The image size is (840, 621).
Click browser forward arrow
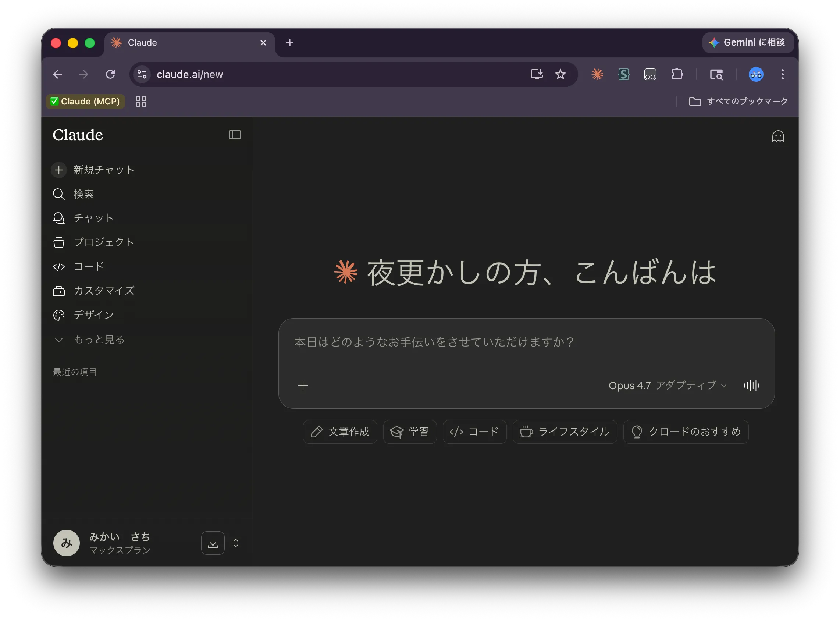(83, 74)
